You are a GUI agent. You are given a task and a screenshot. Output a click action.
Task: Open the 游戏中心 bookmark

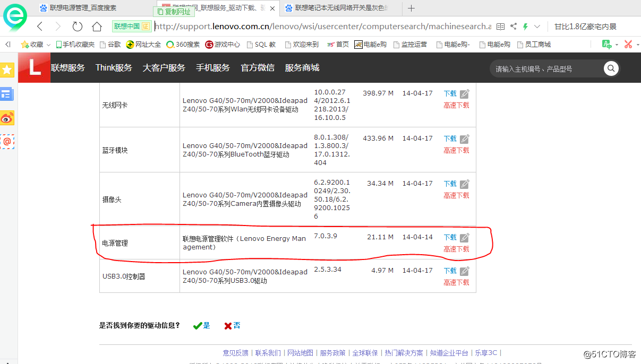223,45
